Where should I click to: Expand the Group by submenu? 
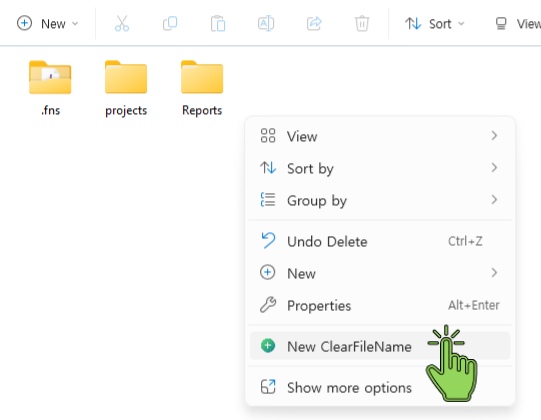pyautogui.click(x=380, y=200)
